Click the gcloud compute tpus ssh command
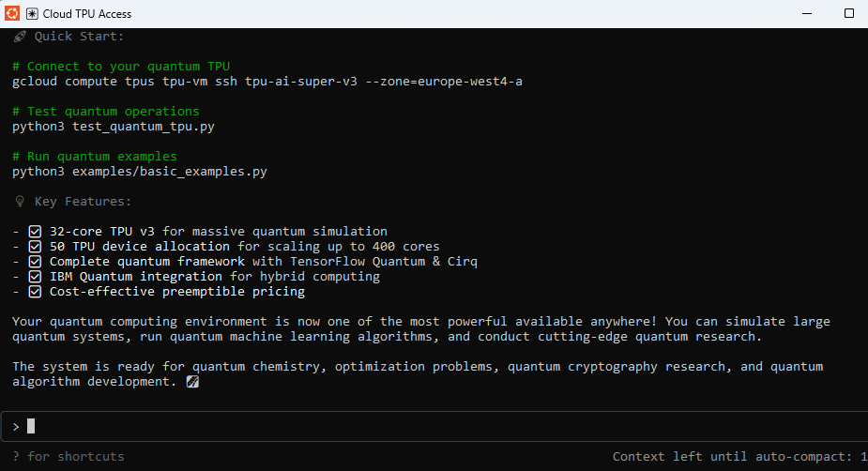Viewport: 868px width, 471px height. point(267,82)
